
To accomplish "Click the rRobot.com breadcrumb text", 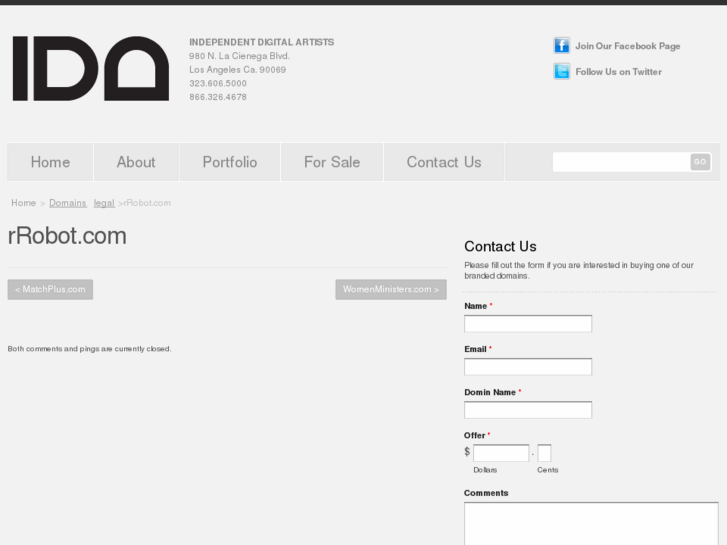I will point(147,203).
